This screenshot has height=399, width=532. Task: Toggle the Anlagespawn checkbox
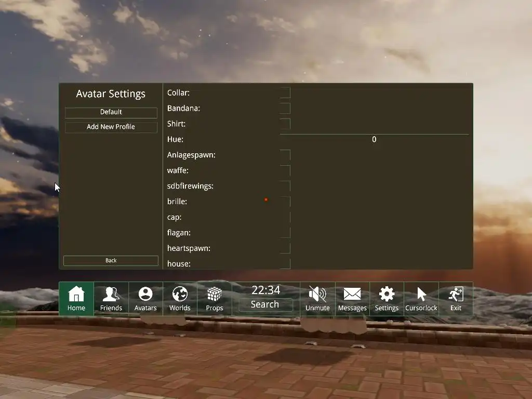[285, 155]
